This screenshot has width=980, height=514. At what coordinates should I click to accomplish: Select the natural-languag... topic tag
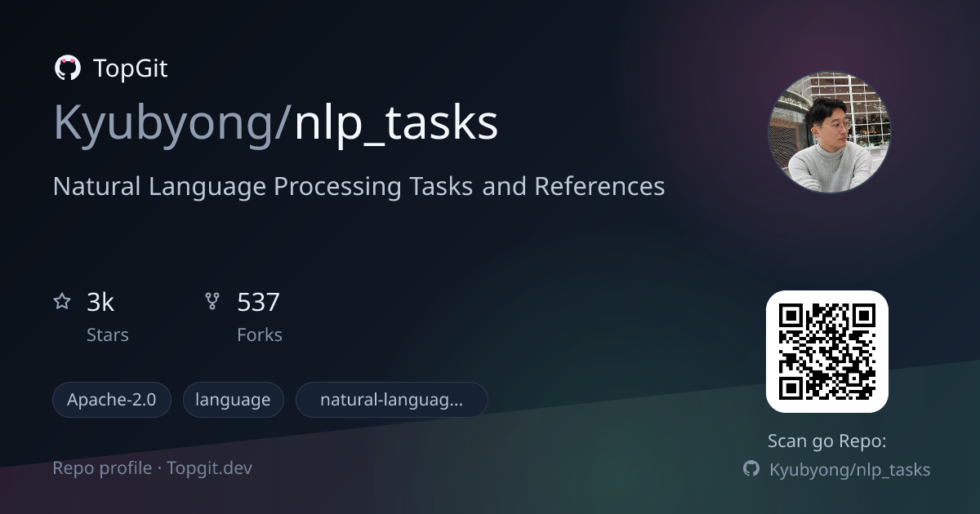pyautogui.click(x=391, y=400)
